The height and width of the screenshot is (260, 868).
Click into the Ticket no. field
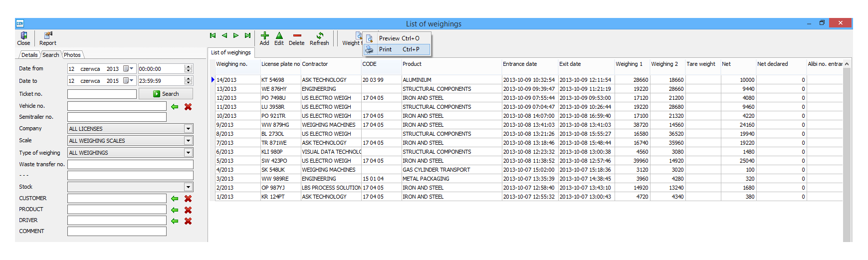point(102,94)
